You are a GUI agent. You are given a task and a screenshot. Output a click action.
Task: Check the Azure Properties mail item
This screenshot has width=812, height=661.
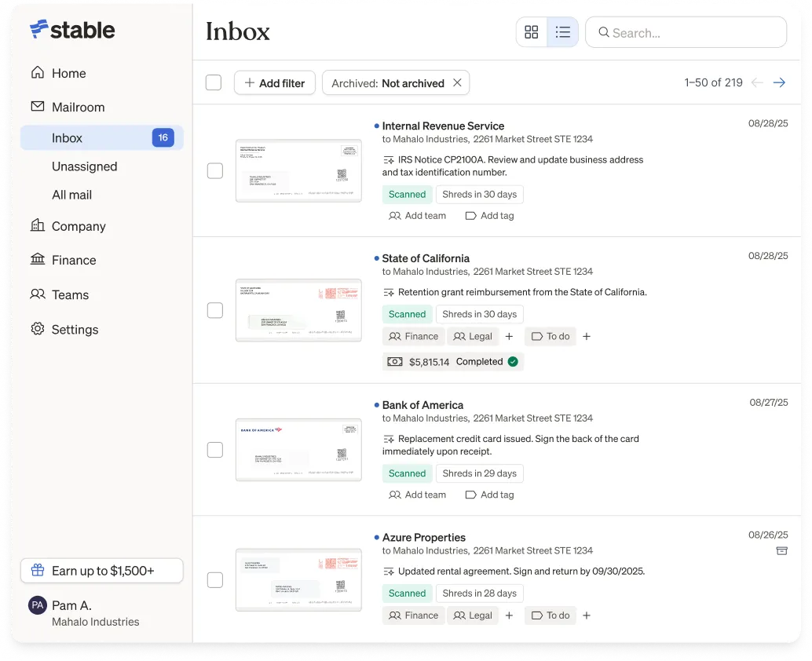pyautogui.click(x=215, y=579)
